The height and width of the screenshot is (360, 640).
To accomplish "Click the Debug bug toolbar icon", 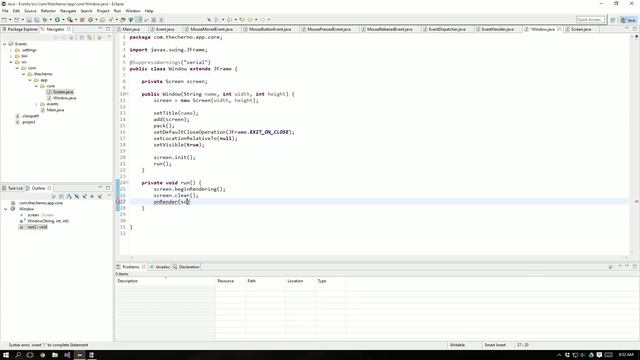I will click(45, 20).
